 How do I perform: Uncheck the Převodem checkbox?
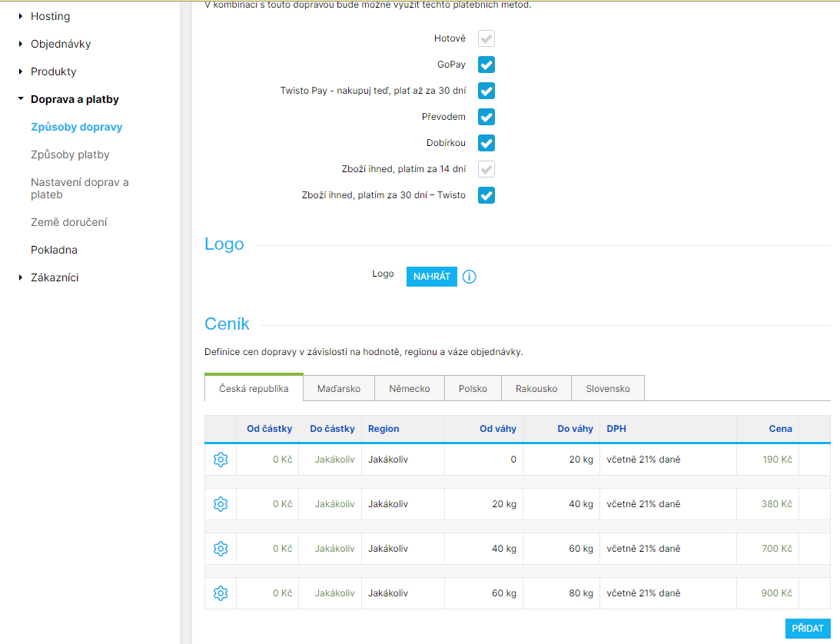pyautogui.click(x=486, y=117)
